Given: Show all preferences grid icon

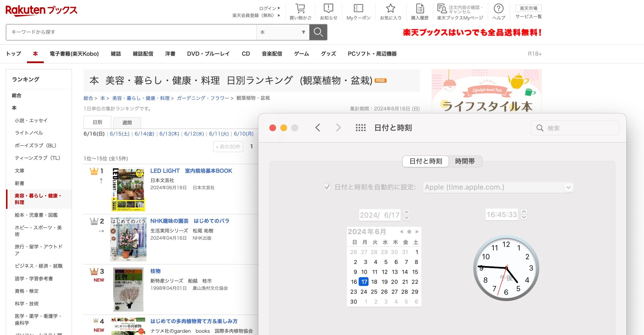Looking at the screenshot, I should click(x=361, y=128).
